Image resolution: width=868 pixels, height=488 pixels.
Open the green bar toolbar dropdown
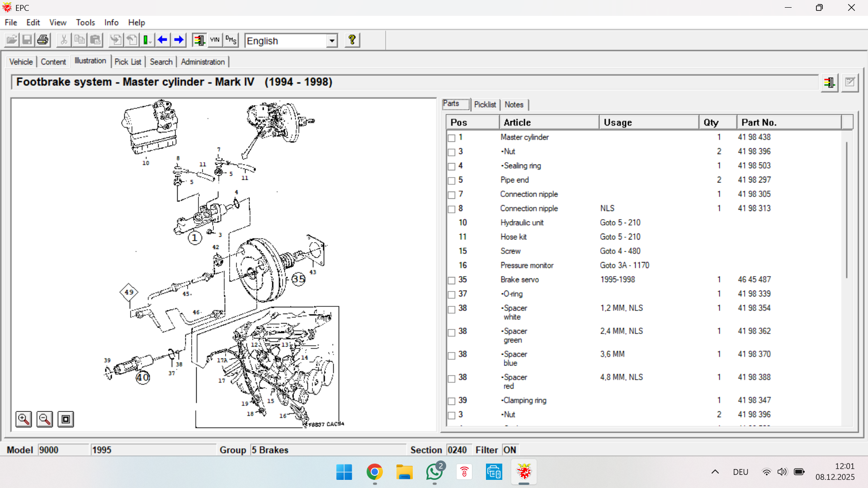(x=147, y=40)
